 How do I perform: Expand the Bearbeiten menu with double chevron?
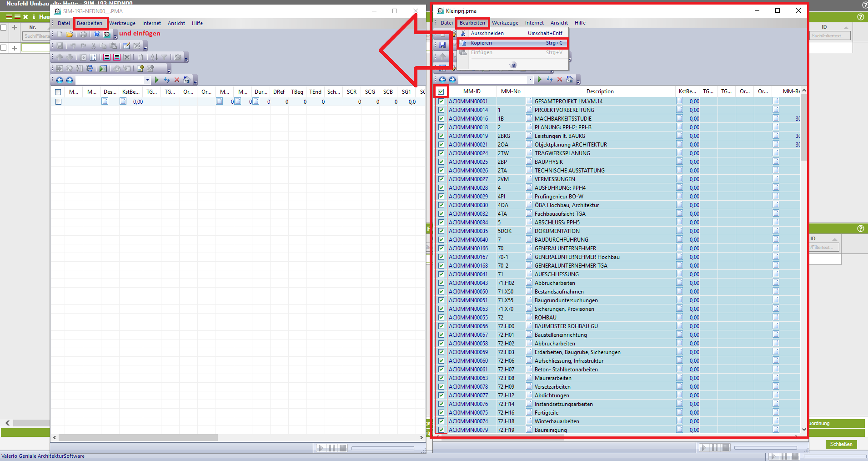(513, 65)
